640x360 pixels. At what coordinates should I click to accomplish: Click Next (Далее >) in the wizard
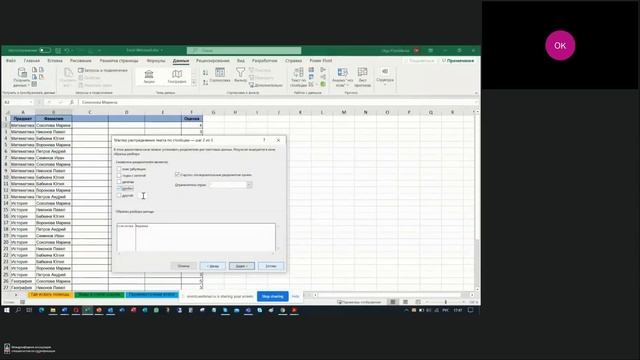pyautogui.click(x=242, y=266)
